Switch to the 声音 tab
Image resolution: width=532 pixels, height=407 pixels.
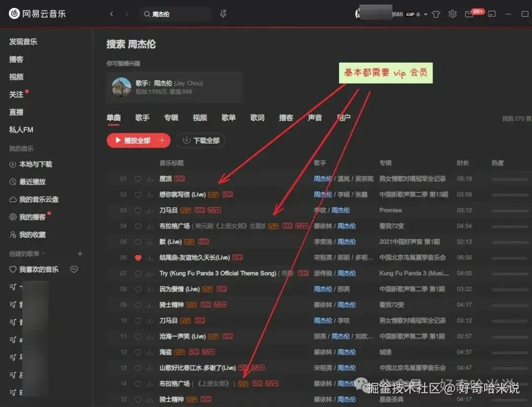[314, 118]
